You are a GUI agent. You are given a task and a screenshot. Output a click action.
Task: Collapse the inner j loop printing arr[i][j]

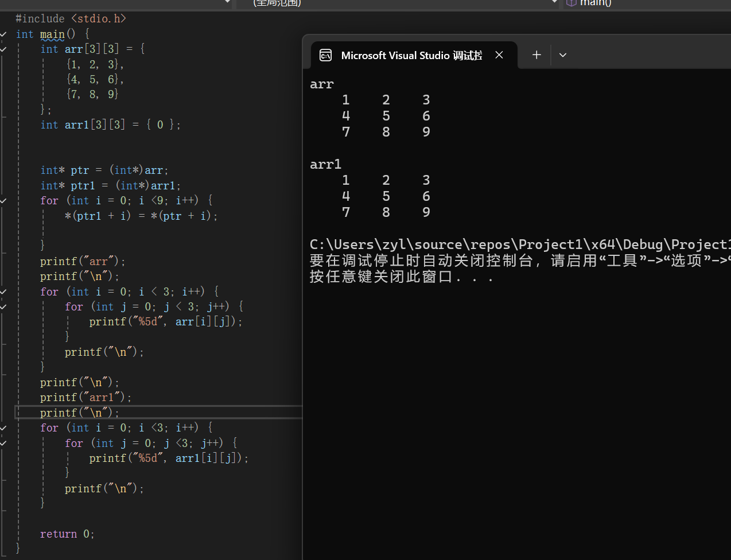pyautogui.click(x=3, y=307)
